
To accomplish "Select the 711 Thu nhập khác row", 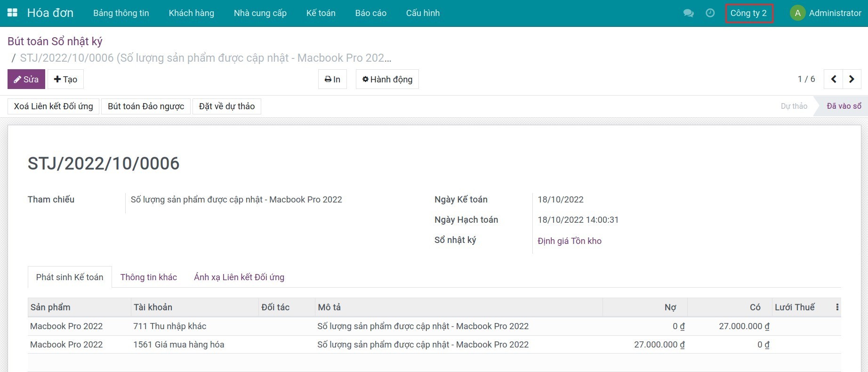I will [169, 326].
